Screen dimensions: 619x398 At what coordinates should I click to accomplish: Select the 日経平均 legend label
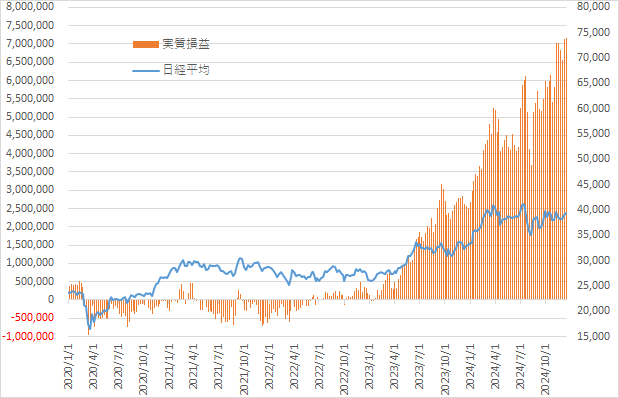click(x=186, y=70)
